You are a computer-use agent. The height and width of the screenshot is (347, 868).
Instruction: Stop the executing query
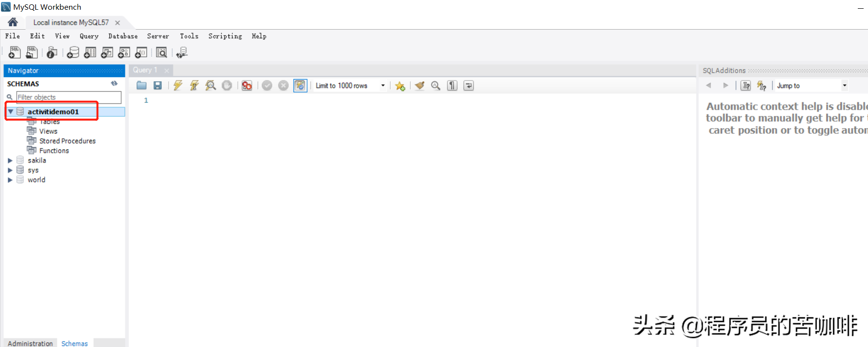227,85
